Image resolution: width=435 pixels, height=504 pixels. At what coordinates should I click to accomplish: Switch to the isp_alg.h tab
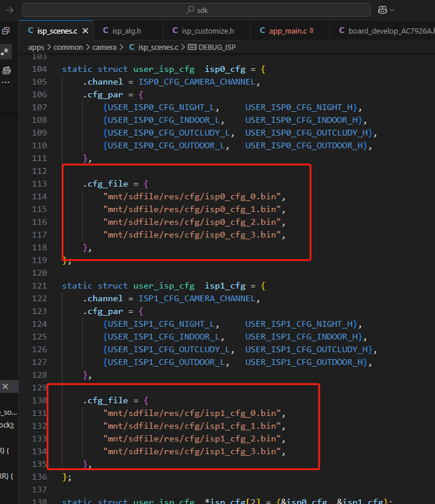point(127,31)
